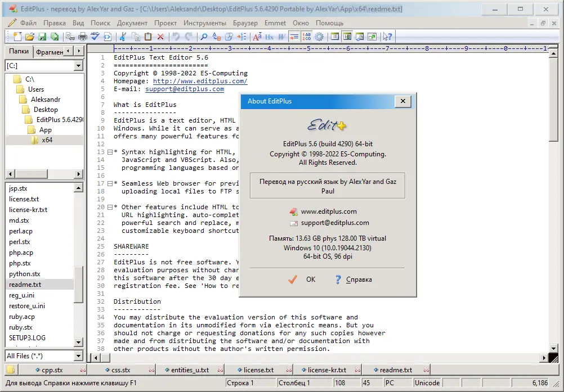Click the file list scrollbar up arrow
This screenshot has height=392, width=564.
pos(79,188)
